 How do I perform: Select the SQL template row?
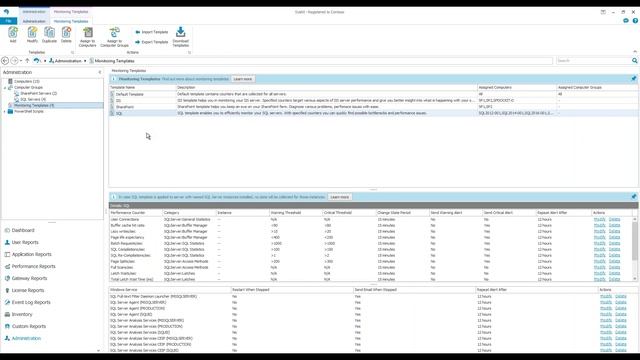373,113
